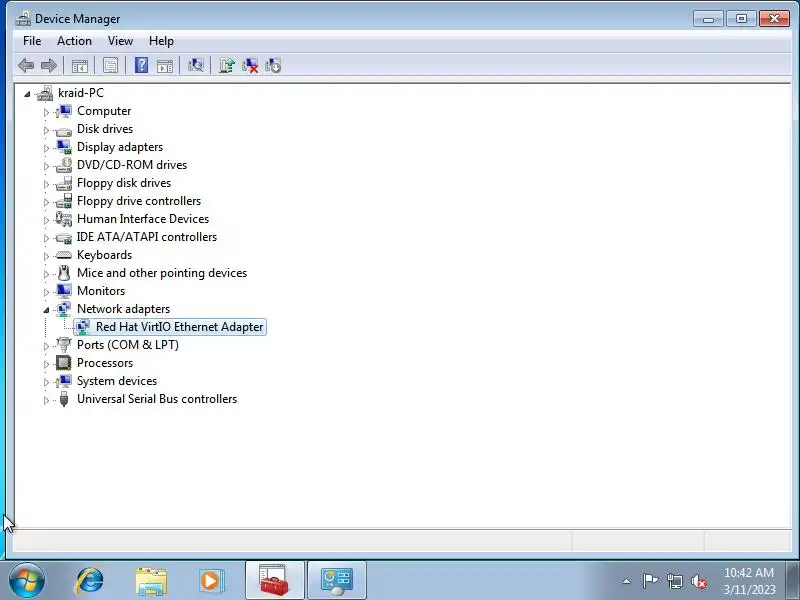Select Red Hat VirtIO Ethernet Adapter text
Screen dimensions: 800x600
click(180, 327)
